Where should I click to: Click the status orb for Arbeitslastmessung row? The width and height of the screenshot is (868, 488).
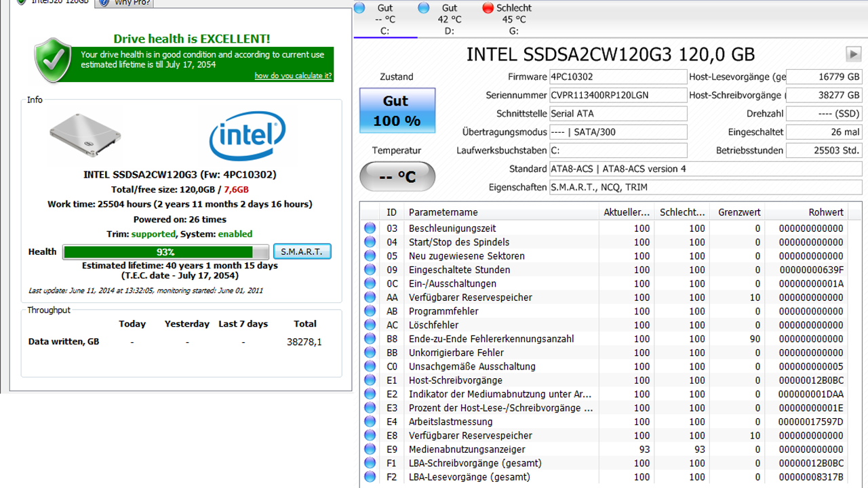click(x=370, y=422)
